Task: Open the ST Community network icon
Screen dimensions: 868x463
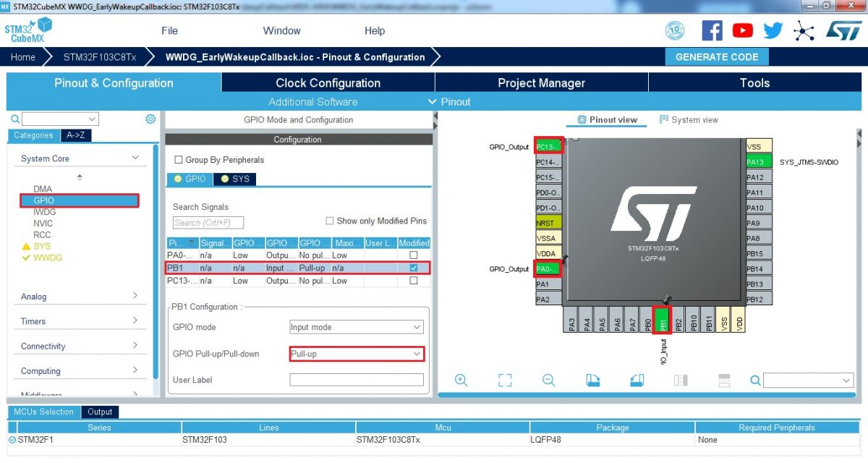Action: click(x=803, y=30)
